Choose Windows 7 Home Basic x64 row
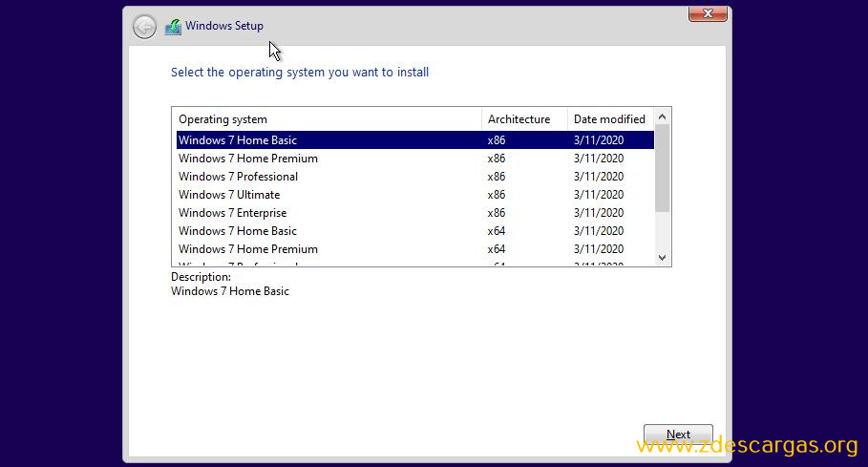 click(x=415, y=231)
